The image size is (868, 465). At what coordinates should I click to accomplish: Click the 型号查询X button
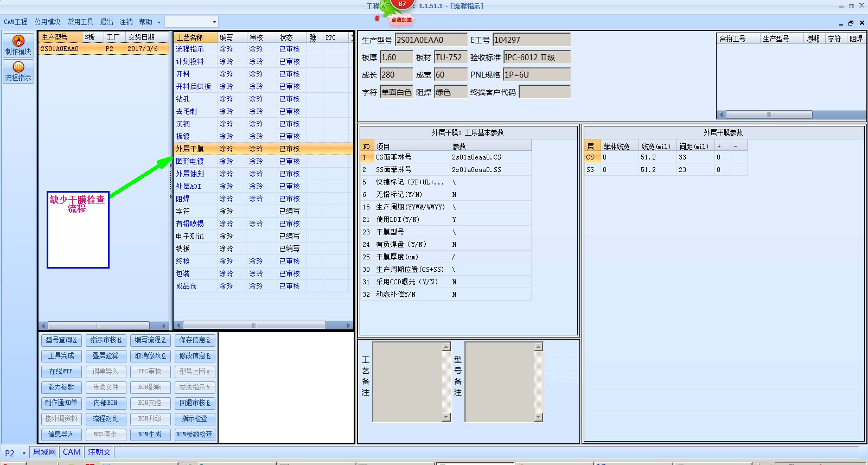pos(61,340)
